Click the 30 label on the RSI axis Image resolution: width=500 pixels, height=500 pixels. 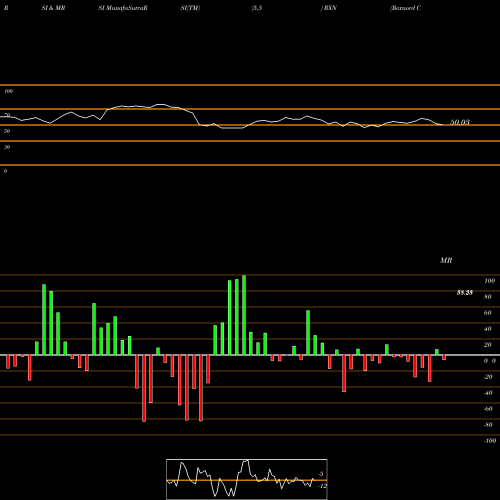click(x=7, y=147)
